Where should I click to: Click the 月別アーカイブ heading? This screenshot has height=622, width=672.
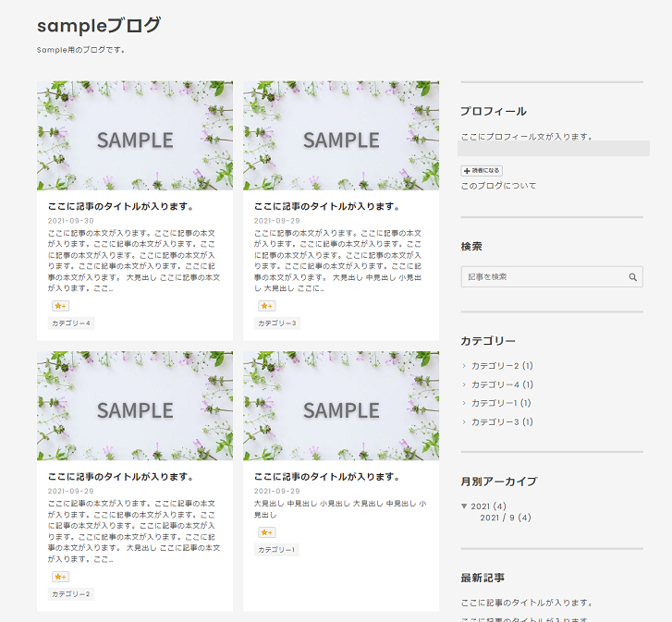[x=499, y=482]
